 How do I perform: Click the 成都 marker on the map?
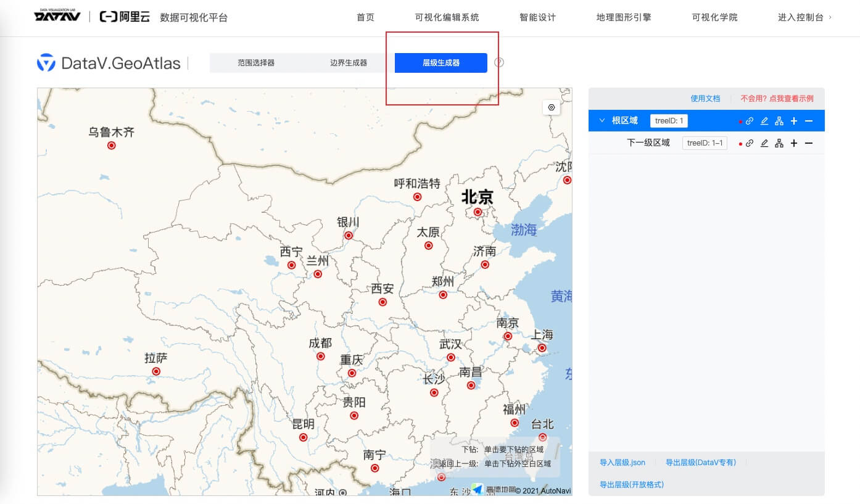pyautogui.click(x=321, y=357)
